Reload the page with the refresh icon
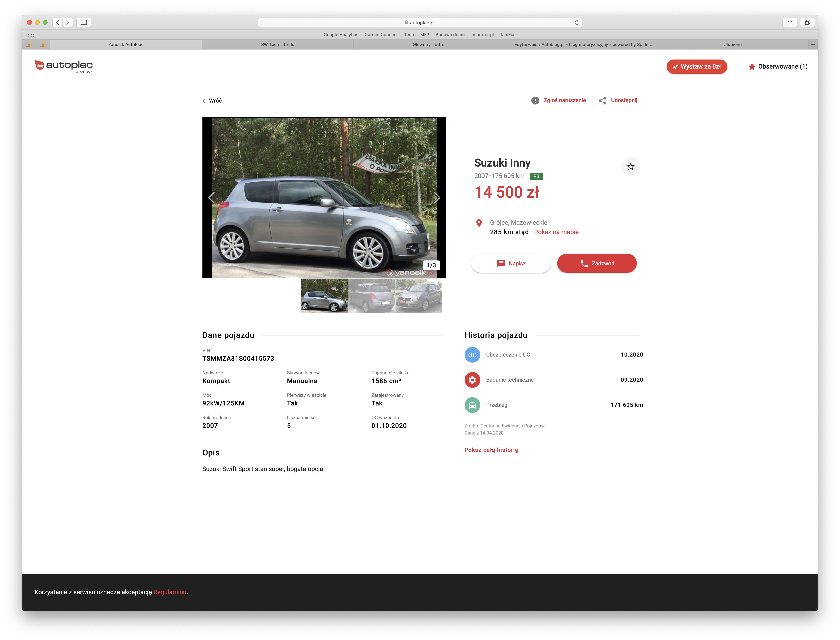Image resolution: width=840 pixels, height=640 pixels. tap(576, 22)
